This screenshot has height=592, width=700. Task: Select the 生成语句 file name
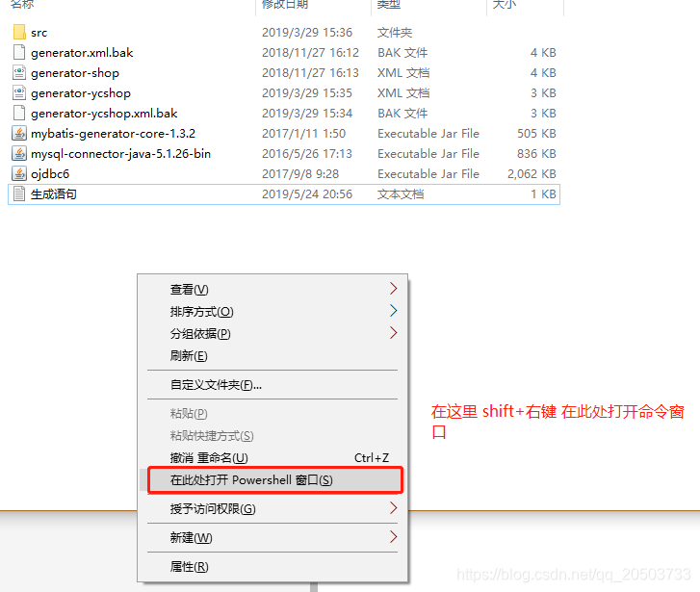[54, 194]
